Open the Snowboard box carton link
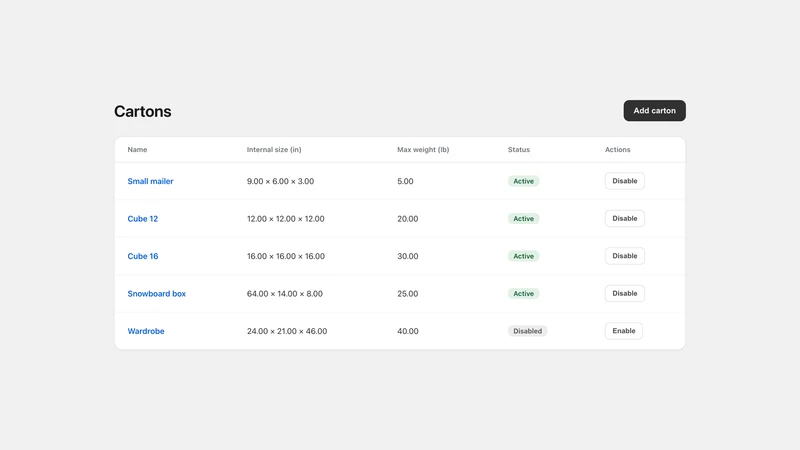 (157, 293)
